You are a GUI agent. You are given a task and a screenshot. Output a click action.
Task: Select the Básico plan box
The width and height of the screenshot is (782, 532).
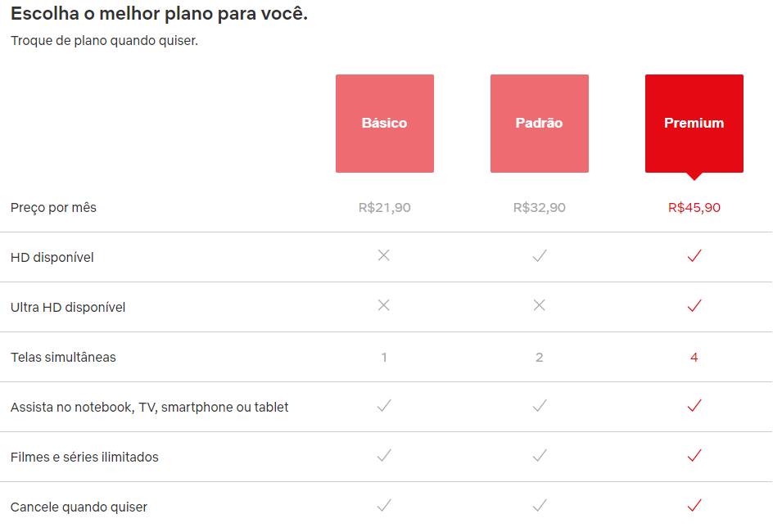click(384, 124)
